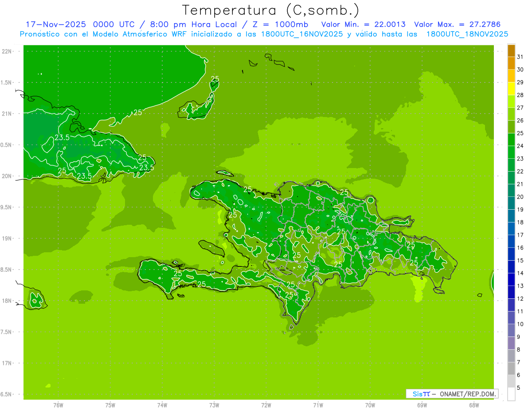Click the "74W" longitude axis label
The image size is (532, 411).
pos(162,405)
